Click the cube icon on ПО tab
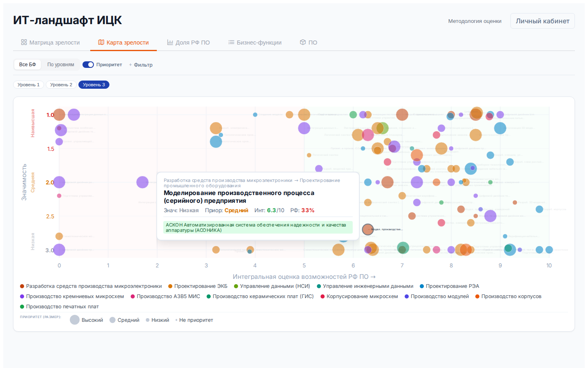Screen dimensions: 588x368 (303, 42)
